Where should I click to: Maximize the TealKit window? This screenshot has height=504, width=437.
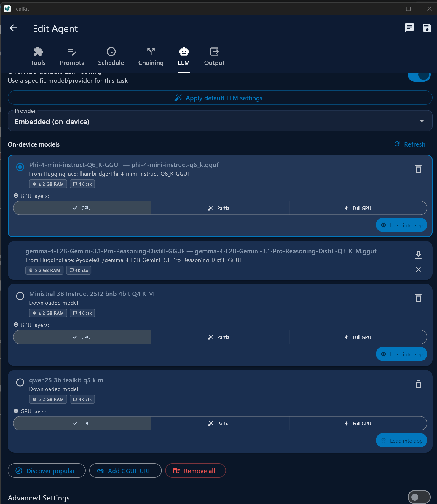tap(408, 9)
